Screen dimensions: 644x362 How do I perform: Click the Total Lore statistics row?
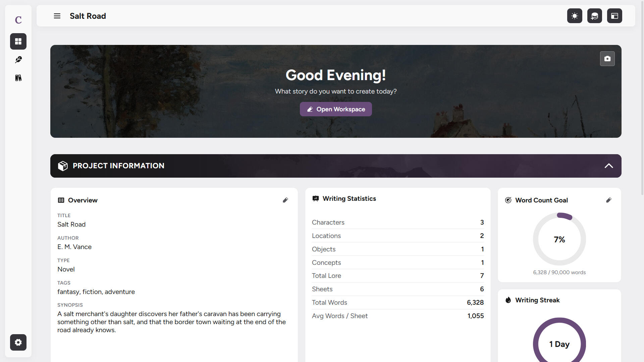[398, 276]
